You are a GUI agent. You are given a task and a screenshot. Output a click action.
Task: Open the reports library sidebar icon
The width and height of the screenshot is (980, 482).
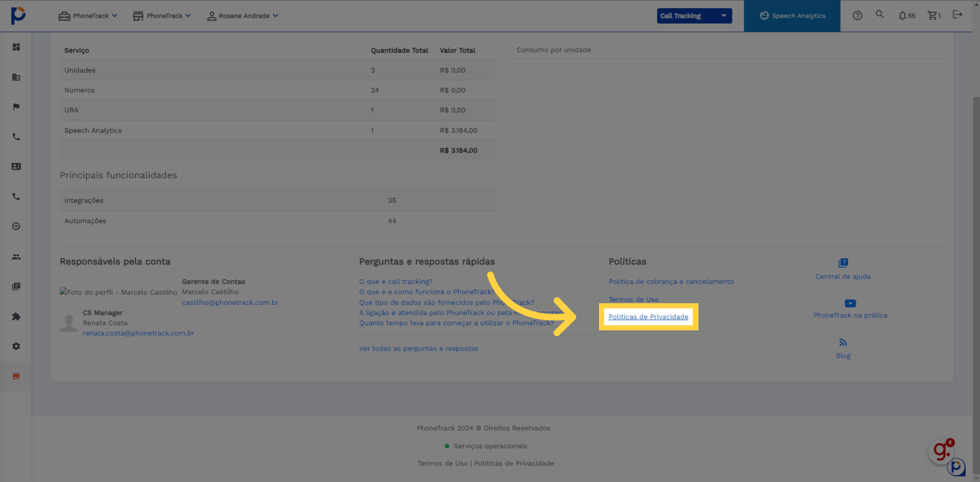pos(16,286)
